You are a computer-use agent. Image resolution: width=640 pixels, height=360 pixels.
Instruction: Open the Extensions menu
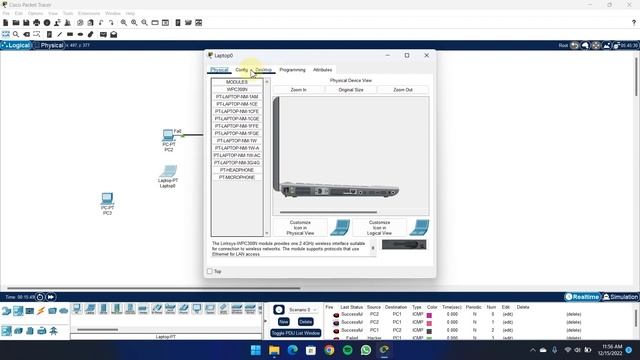pos(89,13)
